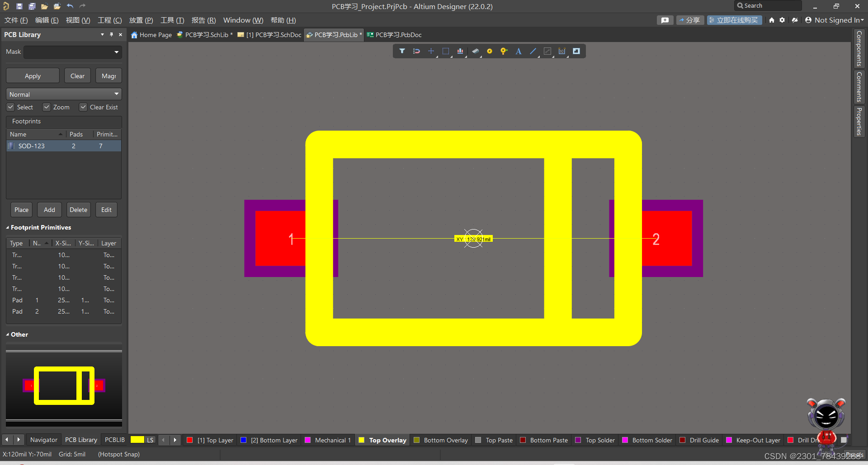Disable the Zoom checkbox
Image resolution: width=868 pixels, height=465 pixels.
point(47,107)
